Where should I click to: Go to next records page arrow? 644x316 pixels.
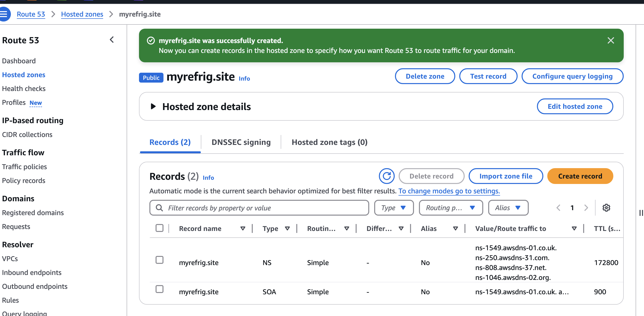(x=586, y=207)
